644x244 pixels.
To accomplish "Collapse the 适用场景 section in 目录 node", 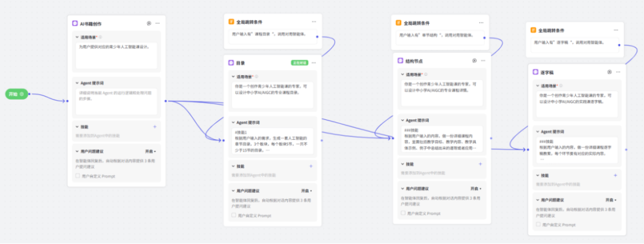I will coord(233,76).
